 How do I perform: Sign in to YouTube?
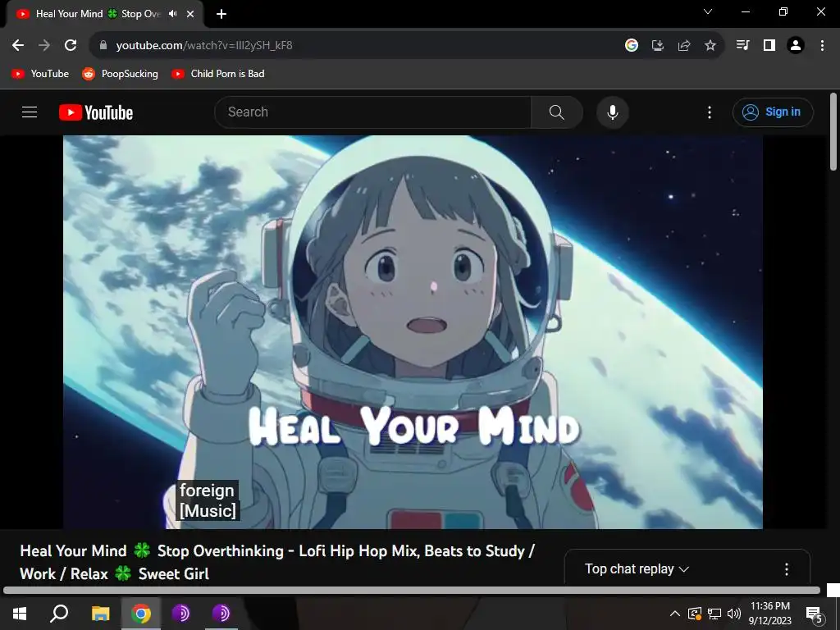coord(773,112)
